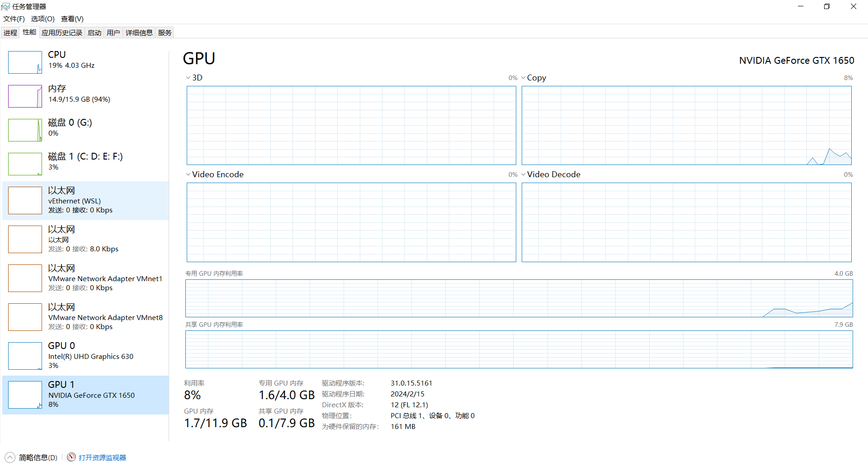This screenshot has height=471, width=868.
Task: Click the PCI 总线 1 location value
Action: coord(433,415)
